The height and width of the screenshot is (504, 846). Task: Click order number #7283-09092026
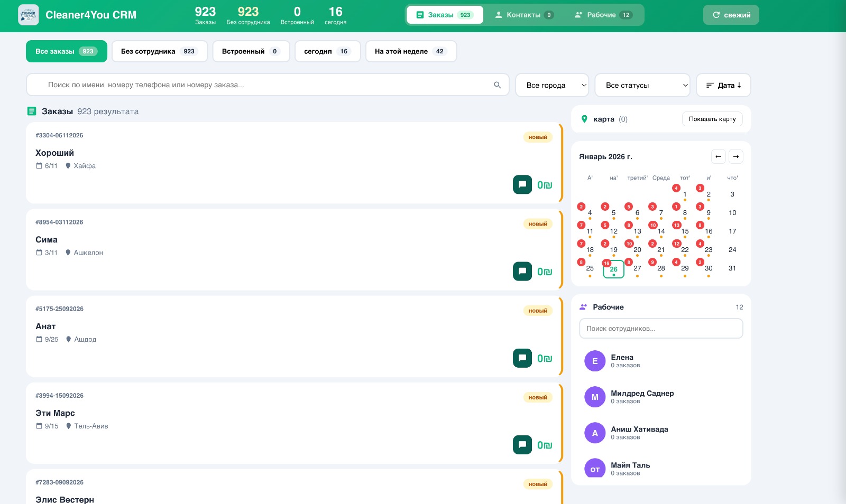click(59, 482)
